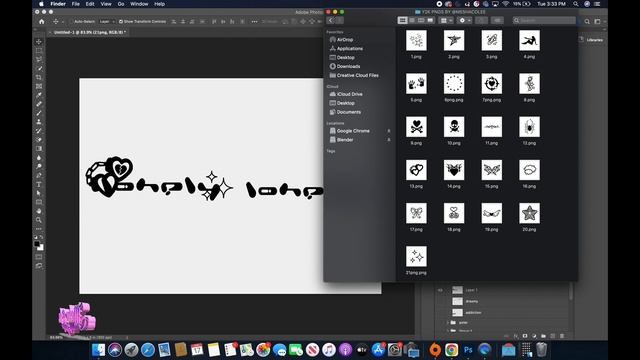The width and height of the screenshot is (640, 360).
Task: Click the foreground color swatch
Action: click(x=37, y=244)
